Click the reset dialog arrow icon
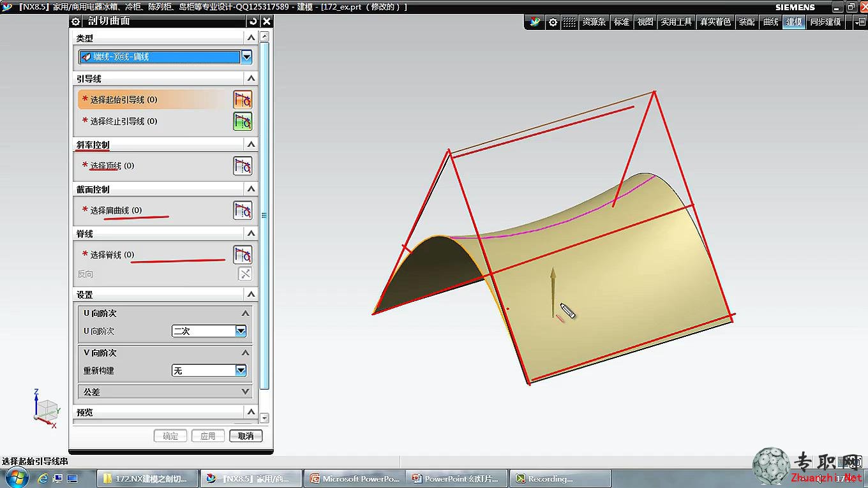868x488 pixels. [253, 21]
